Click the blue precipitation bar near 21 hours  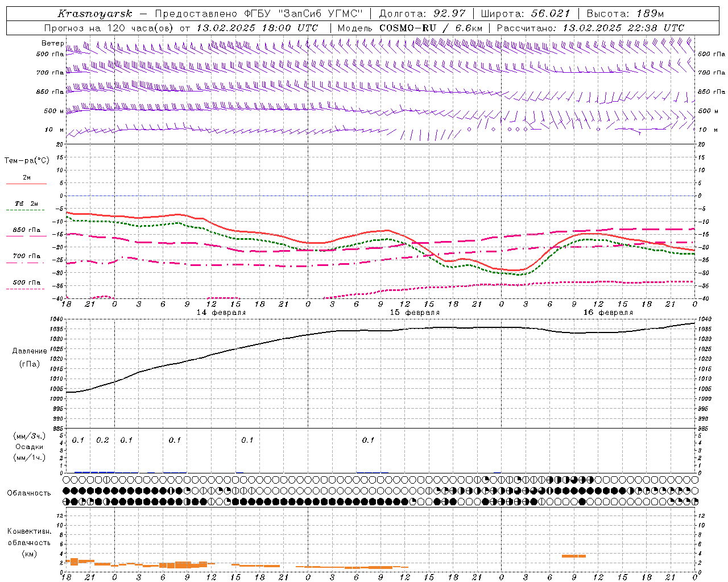pyautogui.click(x=94, y=472)
